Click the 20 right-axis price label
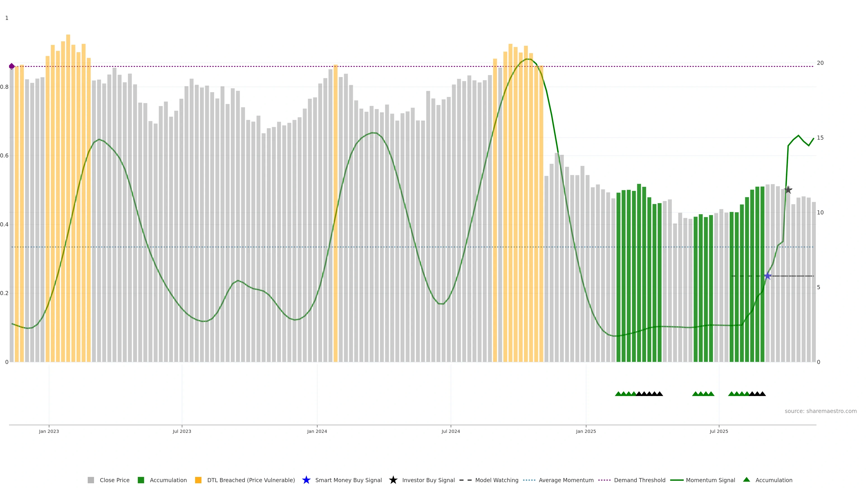The image size is (868, 488). (820, 63)
